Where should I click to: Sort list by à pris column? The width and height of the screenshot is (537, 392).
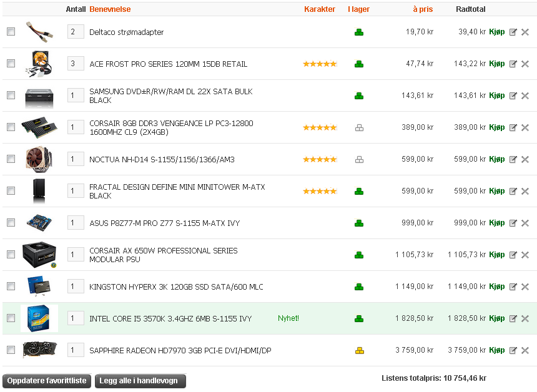pyautogui.click(x=423, y=9)
